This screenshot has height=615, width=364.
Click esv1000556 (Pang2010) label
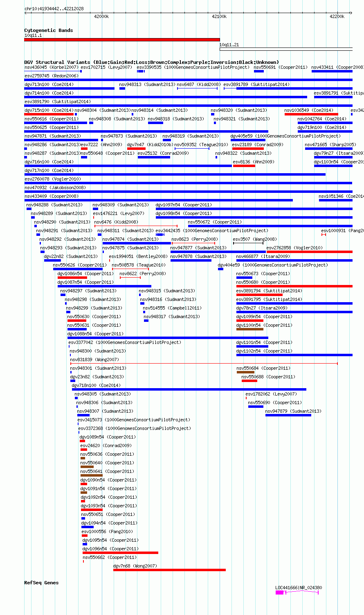pos(107,531)
